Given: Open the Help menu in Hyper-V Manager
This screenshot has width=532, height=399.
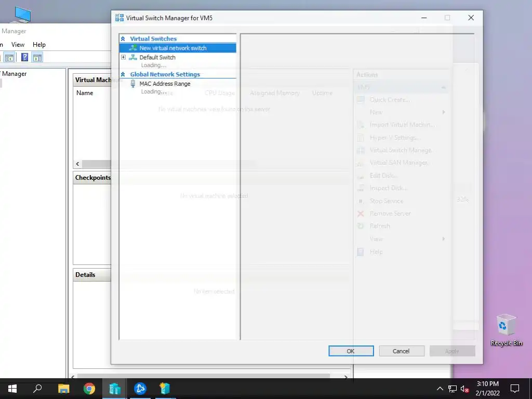Looking at the screenshot, I should [x=39, y=45].
